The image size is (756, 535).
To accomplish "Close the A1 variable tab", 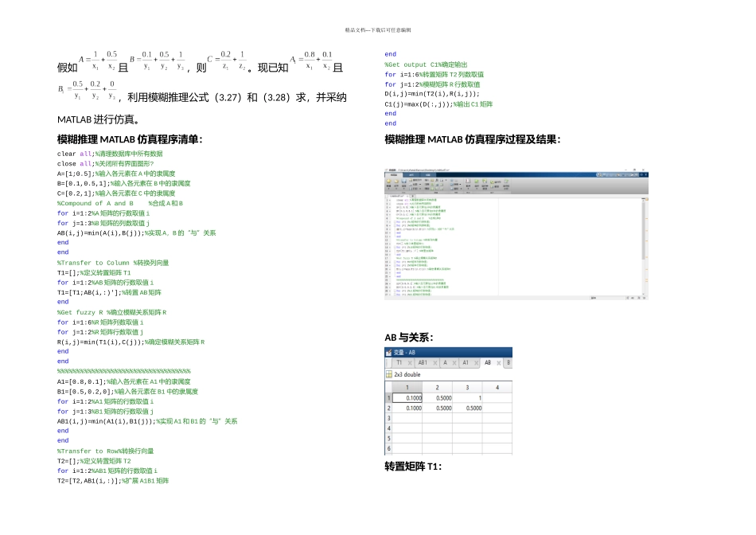I will pyautogui.click(x=476, y=363).
